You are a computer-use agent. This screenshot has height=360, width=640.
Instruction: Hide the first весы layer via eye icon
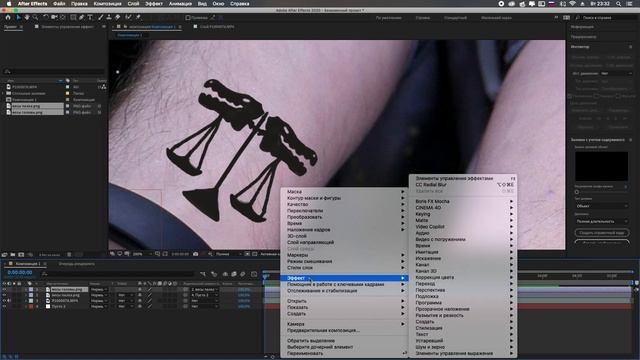click(4, 289)
